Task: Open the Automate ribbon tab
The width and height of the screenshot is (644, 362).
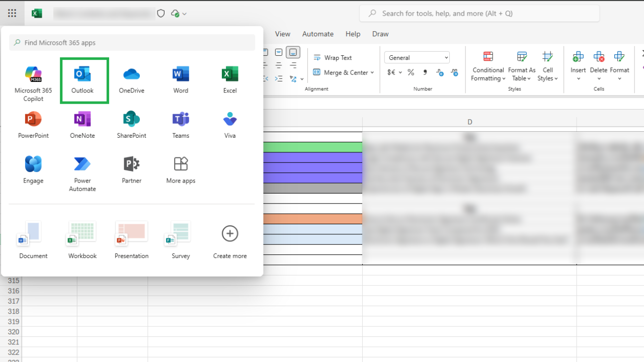Action: [318, 34]
